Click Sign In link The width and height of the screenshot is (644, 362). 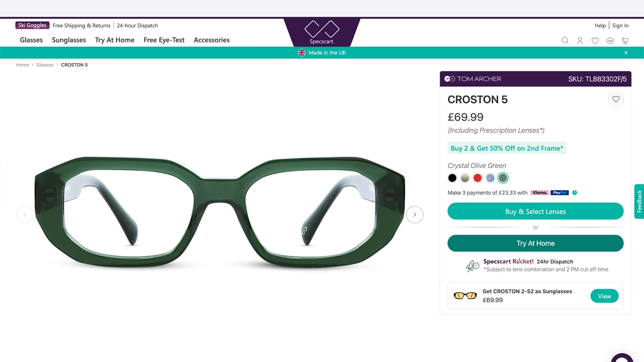point(620,25)
